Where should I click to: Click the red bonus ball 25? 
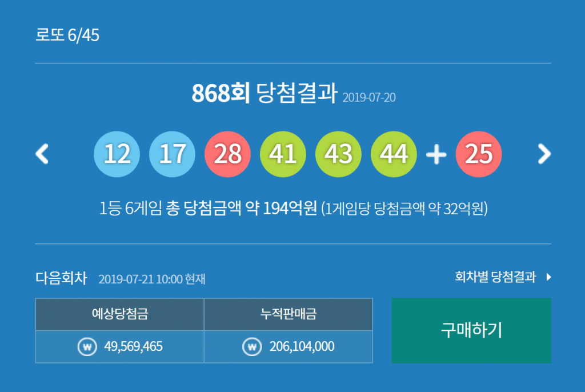click(479, 154)
